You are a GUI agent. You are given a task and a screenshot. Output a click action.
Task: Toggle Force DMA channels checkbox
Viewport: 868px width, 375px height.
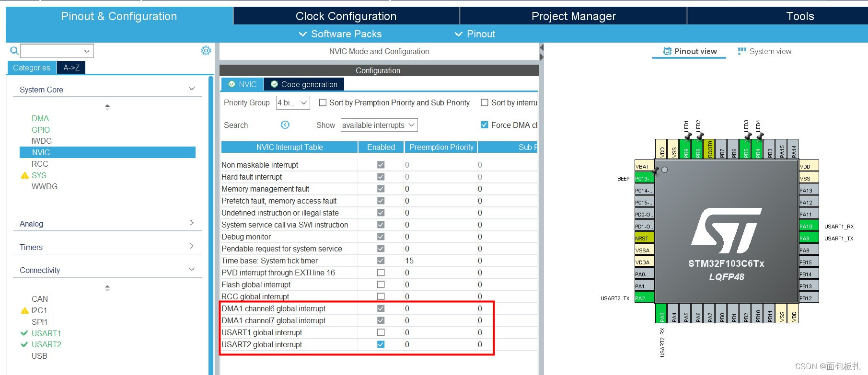tap(485, 125)
